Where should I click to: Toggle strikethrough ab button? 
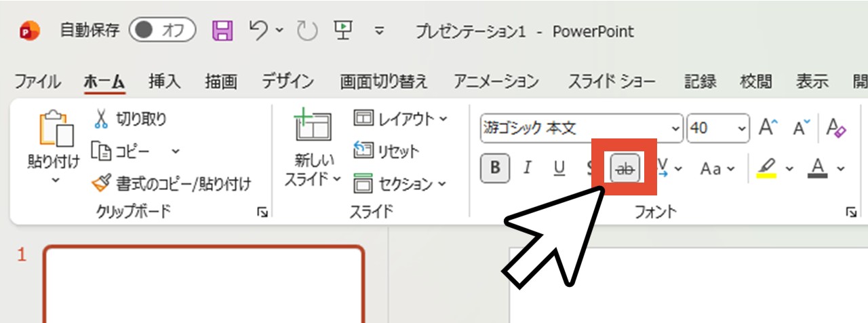point(625,168)
